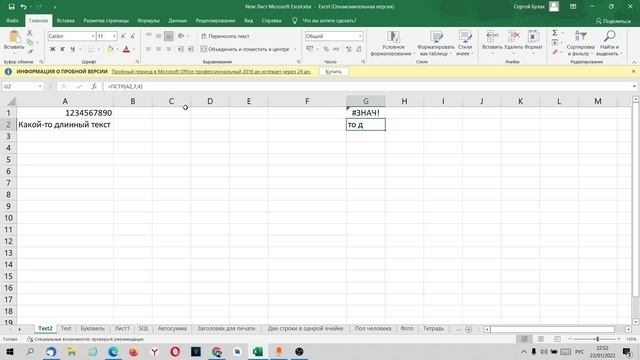Open the Calibri font name dropdown
Viewport: 640px width, 360px height.
pyautogui.click(x=93, y=36)
